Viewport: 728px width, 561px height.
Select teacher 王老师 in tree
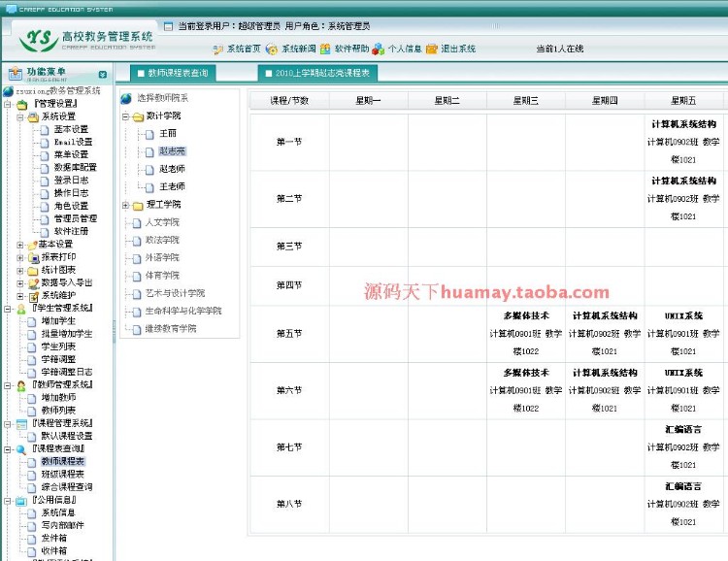tap(172, 186)
